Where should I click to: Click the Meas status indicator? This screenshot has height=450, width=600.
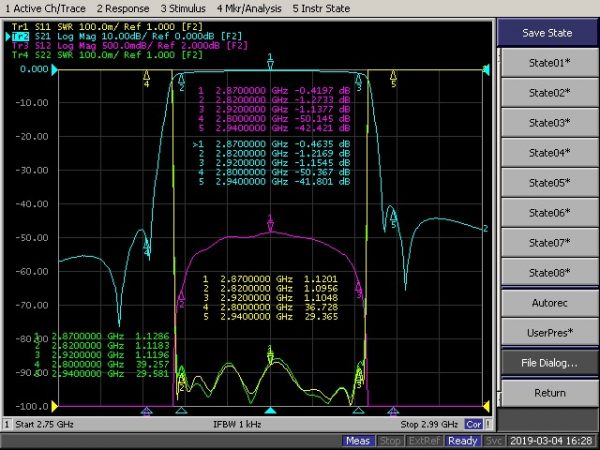[358, 441]
